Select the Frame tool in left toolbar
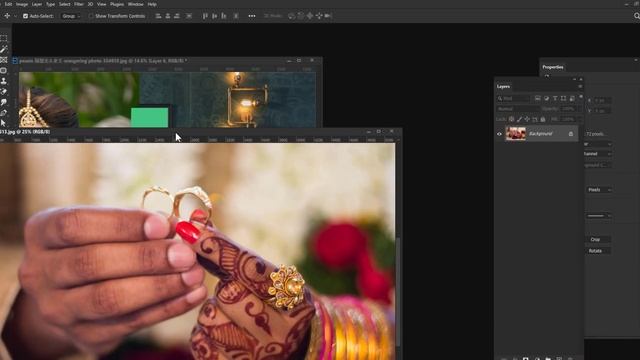This screenshot has width=640, height=360. tap(4, 60)
